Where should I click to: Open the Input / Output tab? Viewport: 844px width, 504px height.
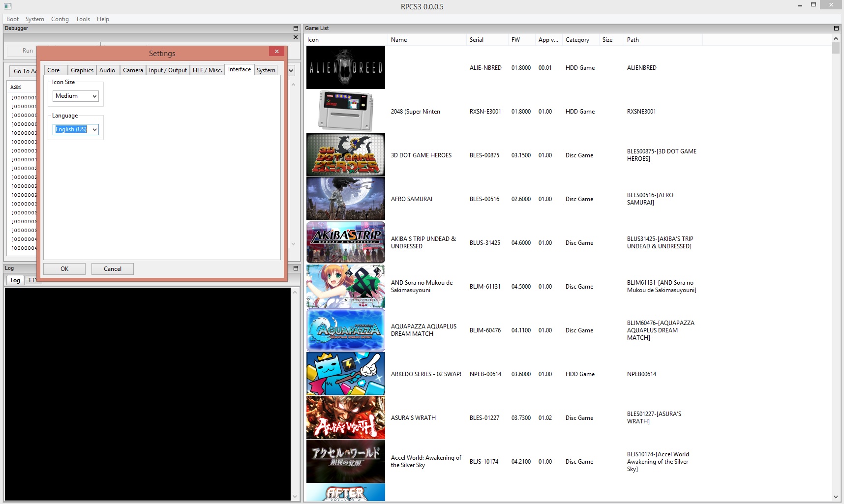click(x=168, y=70)
